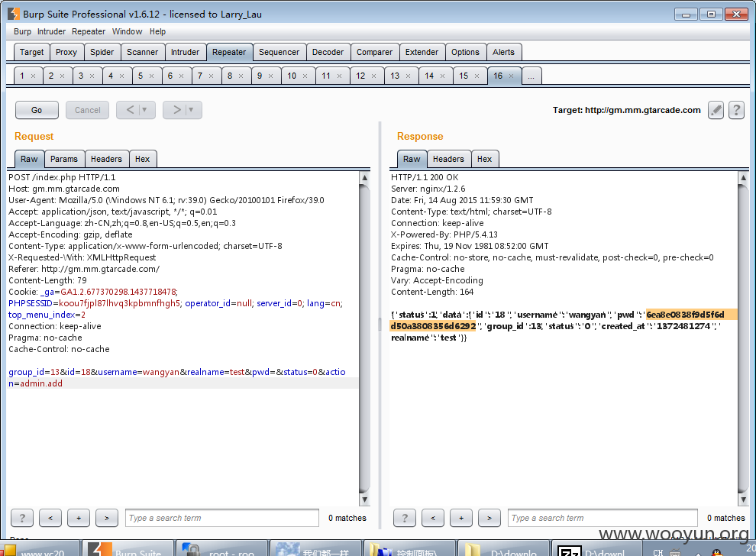Image resolution: width=756 pixels, height=556 pixels.
Task: Open the more repeater tabs '...' button
Action: click(x=531, y=76)
